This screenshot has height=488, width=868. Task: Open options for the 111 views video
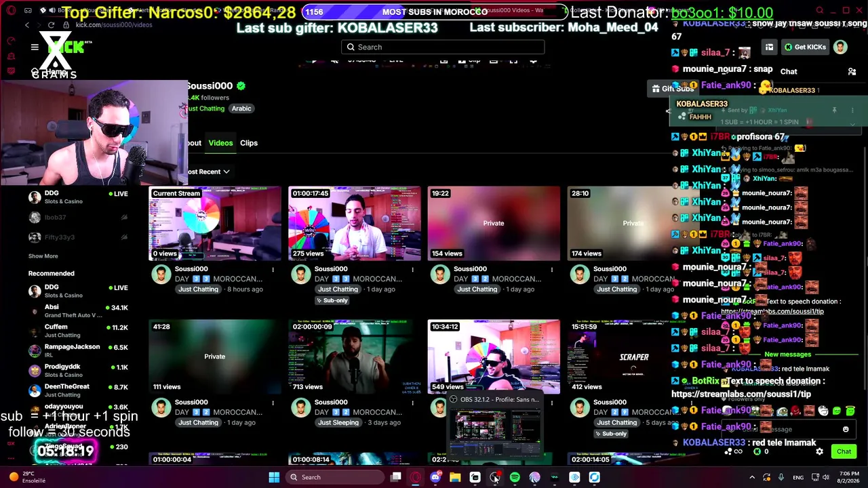pyautogui.click(x=273, y=403)
